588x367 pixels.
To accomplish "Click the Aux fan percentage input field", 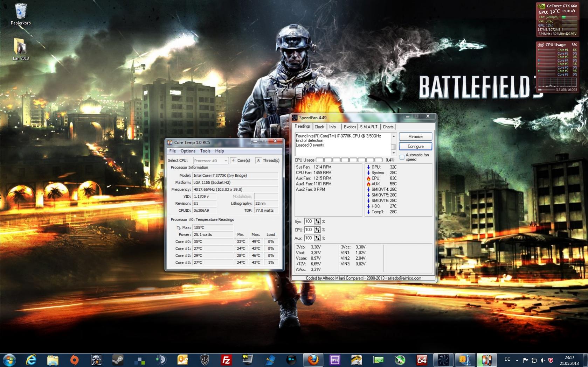I will click(309, 238).
